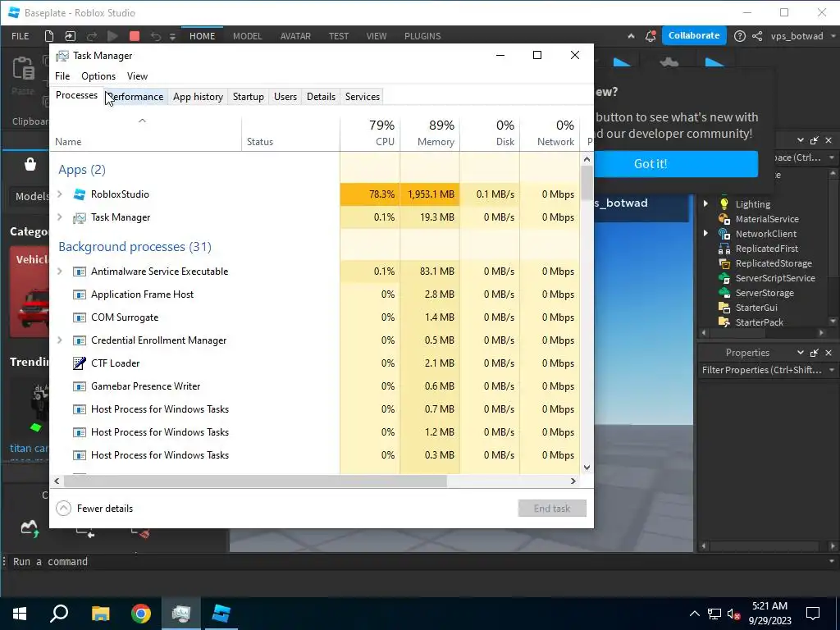The height and width of the screenshot is (630, 840).
Task: Expand Credential Enrollment Manager row
Action: pyautogui.click(x=60, y=340)
